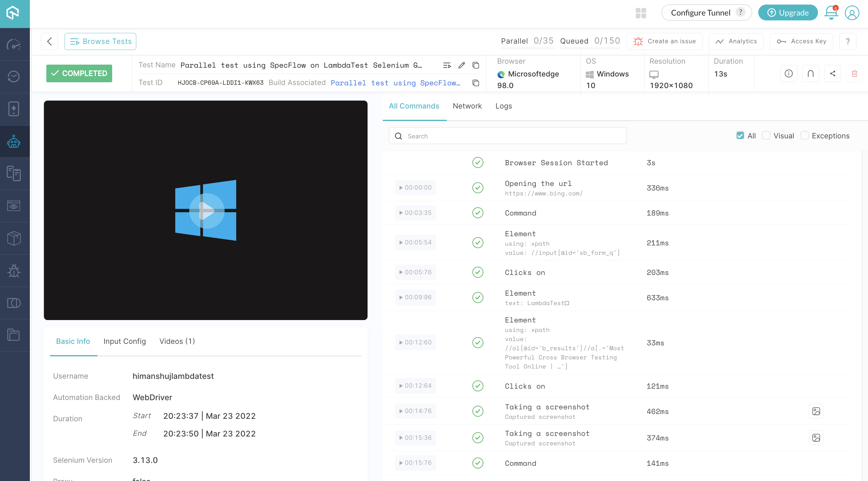
Task: Click the Input Config tab
Action: pyautogui.click(x=125, y=341)
